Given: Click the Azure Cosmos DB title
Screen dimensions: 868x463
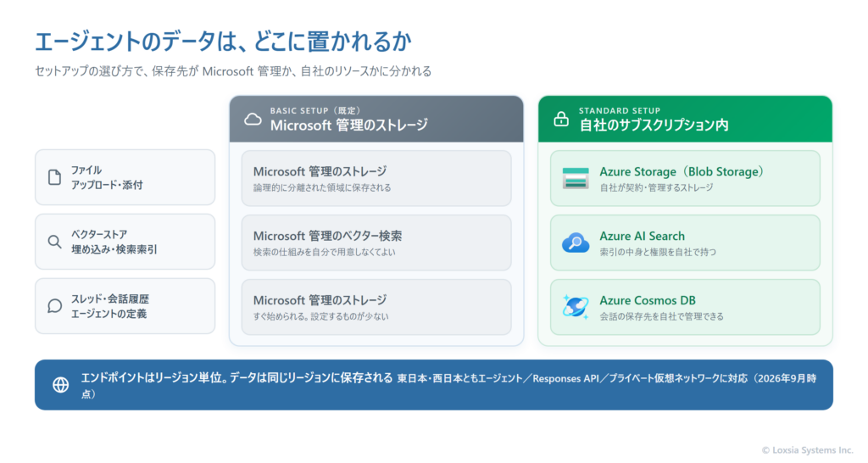Looking at the screenshot, I should pos(648,300).
